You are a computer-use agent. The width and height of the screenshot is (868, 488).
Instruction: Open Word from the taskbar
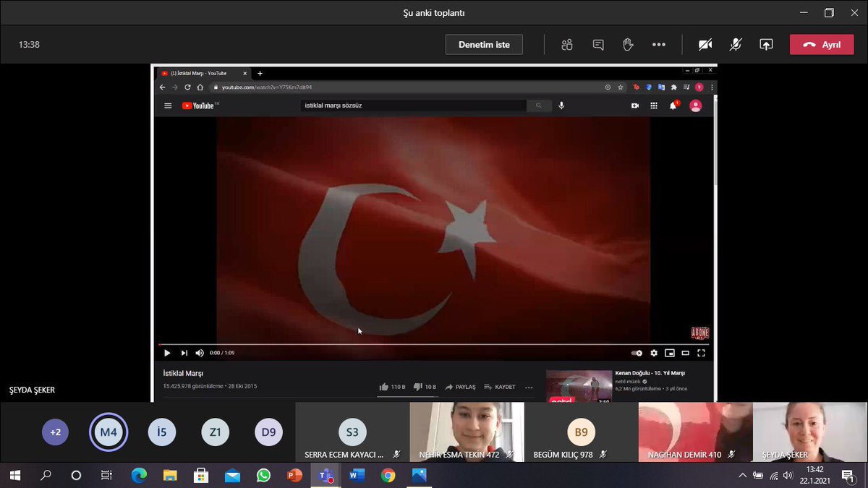tap(357, 475)
